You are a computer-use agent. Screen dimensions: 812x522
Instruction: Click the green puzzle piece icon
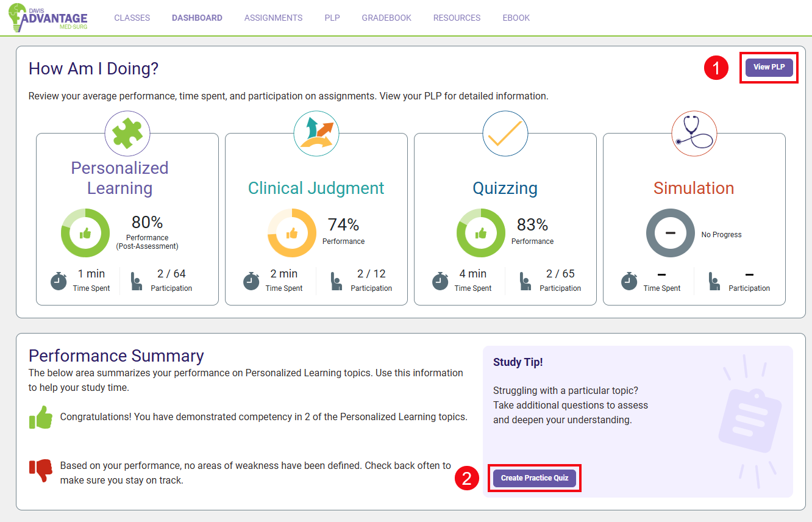click(127, 134)
